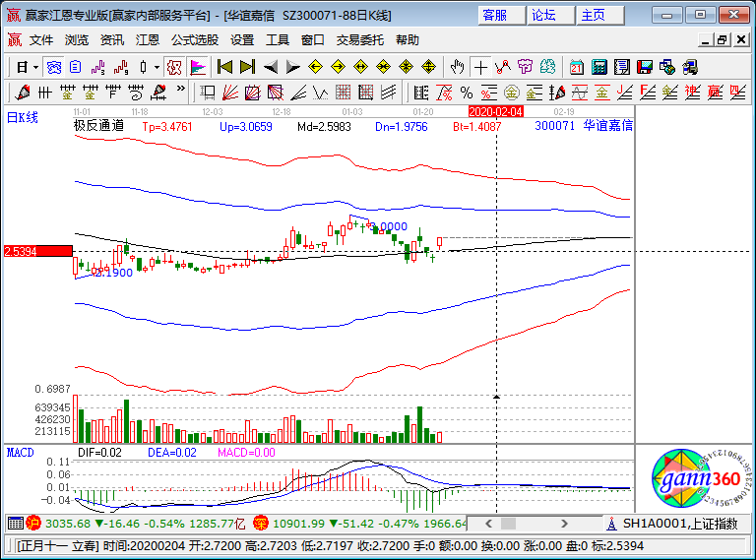This screenshot has height=560, width=756.
Task: Open the calendar 21 icon
Action: coord(576,67)
